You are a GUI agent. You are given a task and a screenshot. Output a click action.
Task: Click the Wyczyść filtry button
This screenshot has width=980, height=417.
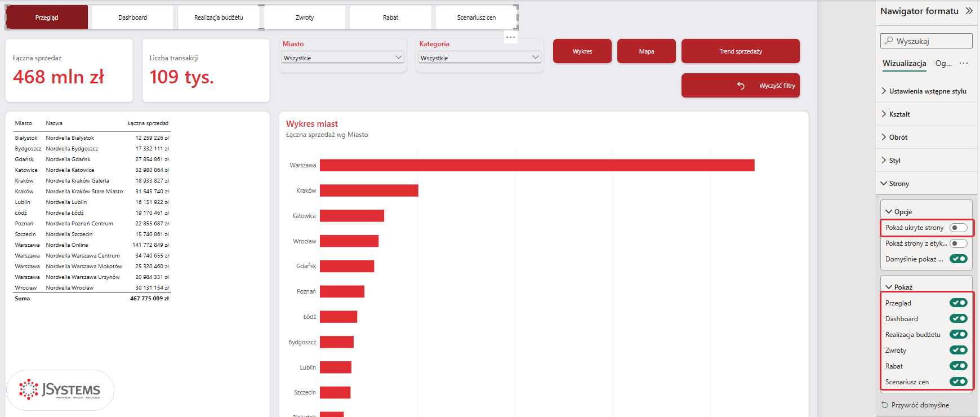[x=741, y=86]
